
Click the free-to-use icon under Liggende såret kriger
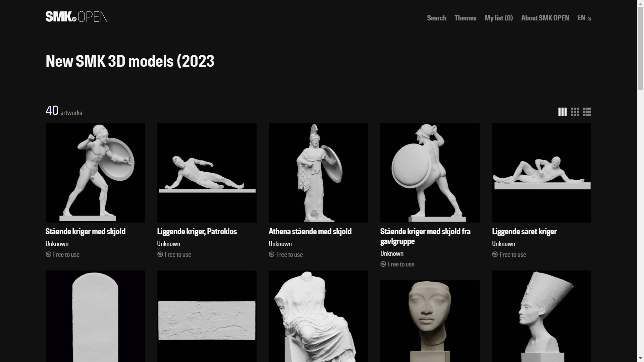[x=495, y=254]
